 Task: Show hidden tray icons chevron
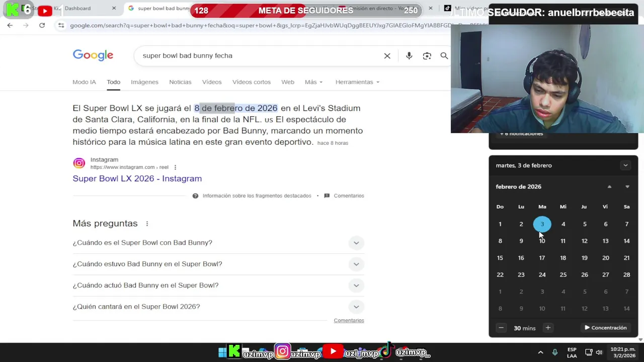(x=540, y=352)
